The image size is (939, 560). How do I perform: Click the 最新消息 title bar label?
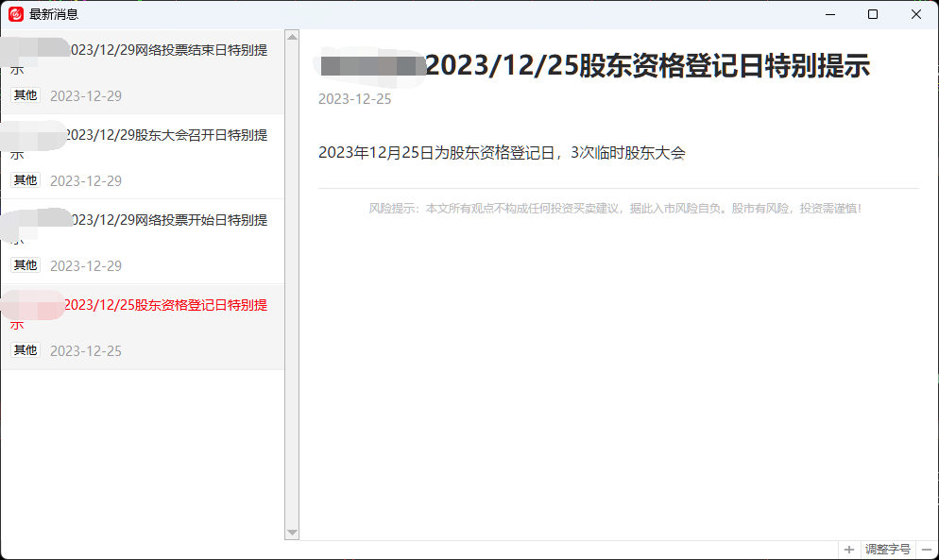(52, 14)
